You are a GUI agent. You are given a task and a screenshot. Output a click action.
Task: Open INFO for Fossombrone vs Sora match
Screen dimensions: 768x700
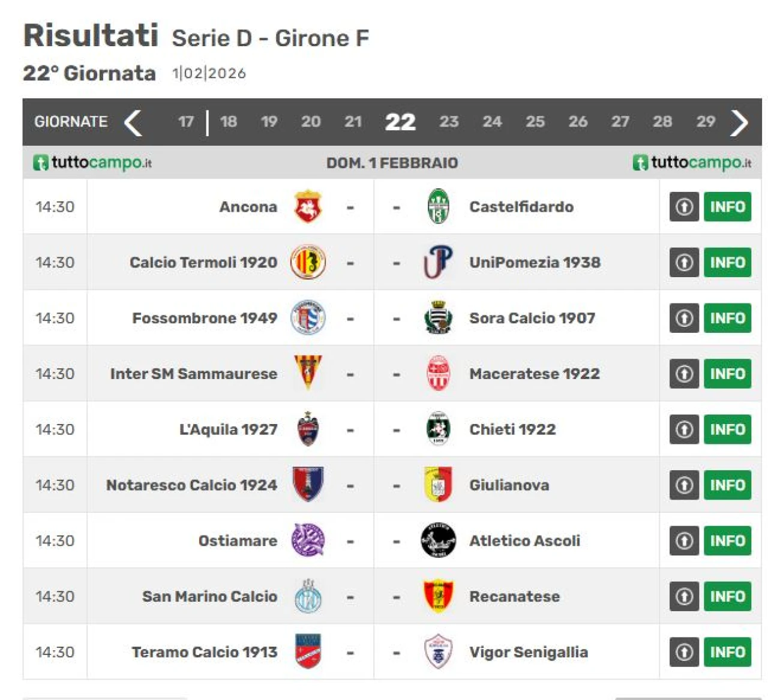(x=727, y=318)
